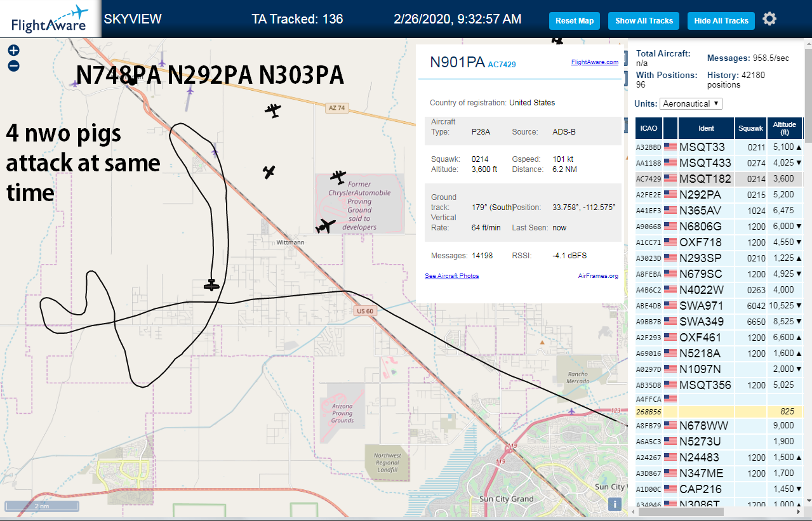Open the See Aircraft Photos link
The width and height of the screenshot is (812, 521).
pos(452,276)
